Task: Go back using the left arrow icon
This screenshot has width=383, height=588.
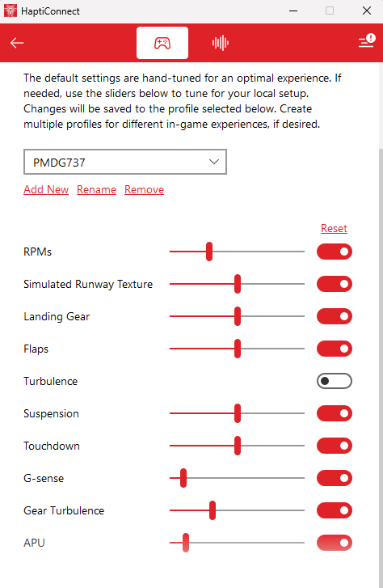Action: 17,43
